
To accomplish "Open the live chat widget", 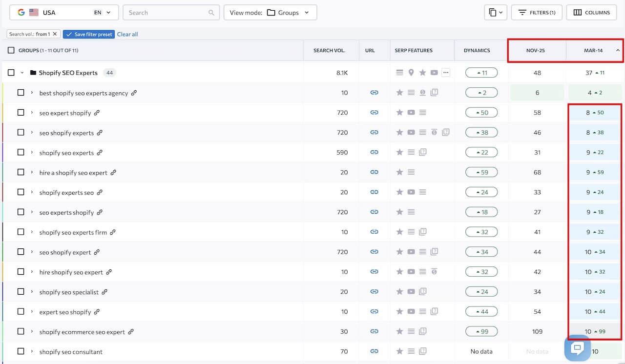I will click(577, 348).
